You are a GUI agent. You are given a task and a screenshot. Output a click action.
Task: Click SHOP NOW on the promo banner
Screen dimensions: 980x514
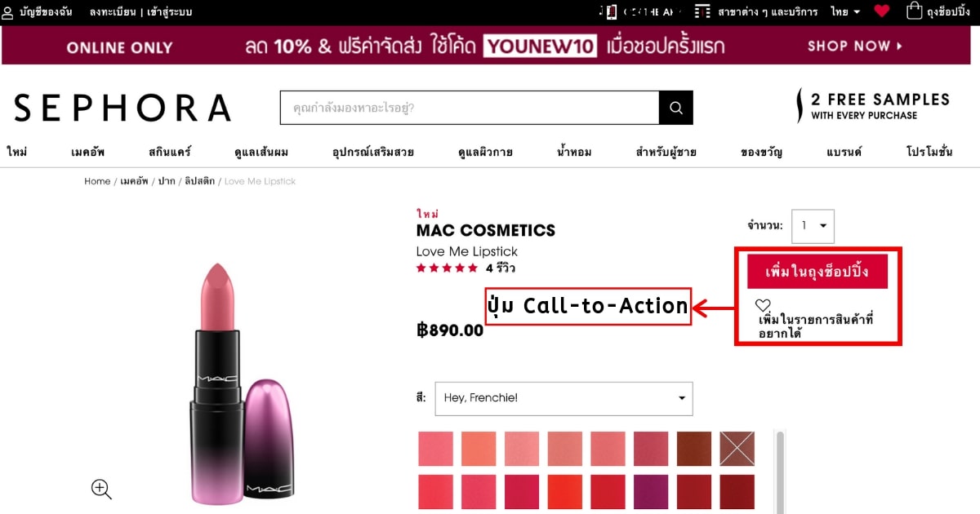coord(855,46)
